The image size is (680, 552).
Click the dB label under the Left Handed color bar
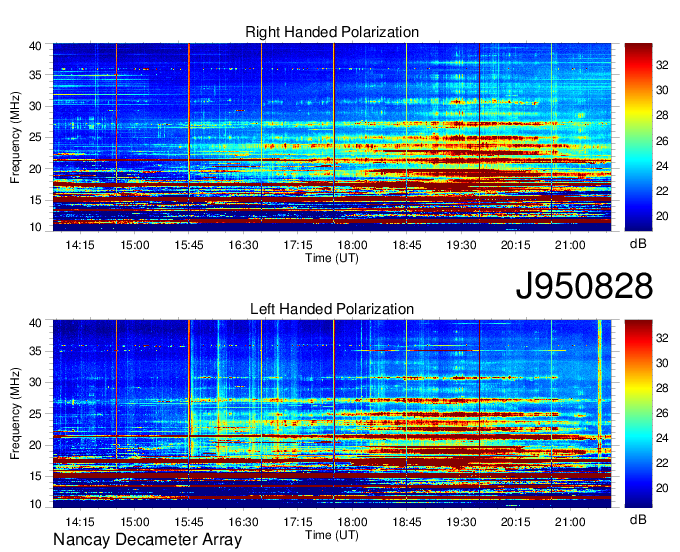[x=638, y=520]
